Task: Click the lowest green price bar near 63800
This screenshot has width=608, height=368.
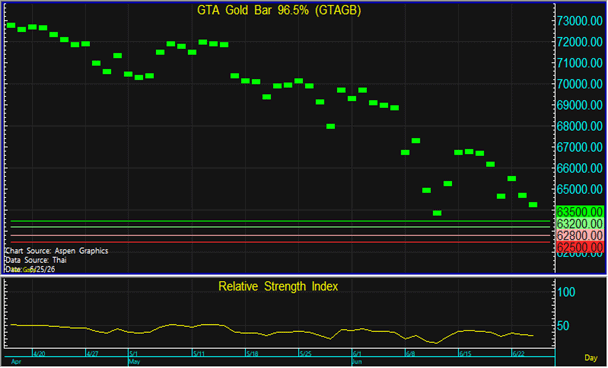Action: pos(437,213)
